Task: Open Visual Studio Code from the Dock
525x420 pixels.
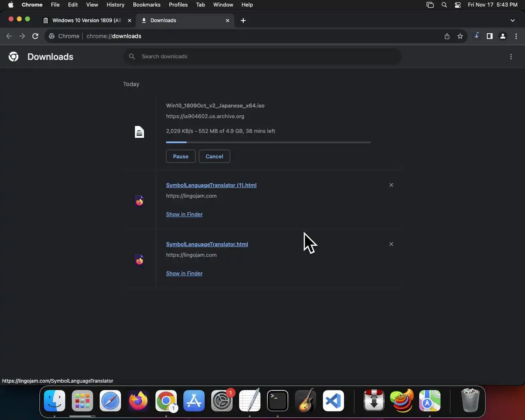Action: click(333, 401)
